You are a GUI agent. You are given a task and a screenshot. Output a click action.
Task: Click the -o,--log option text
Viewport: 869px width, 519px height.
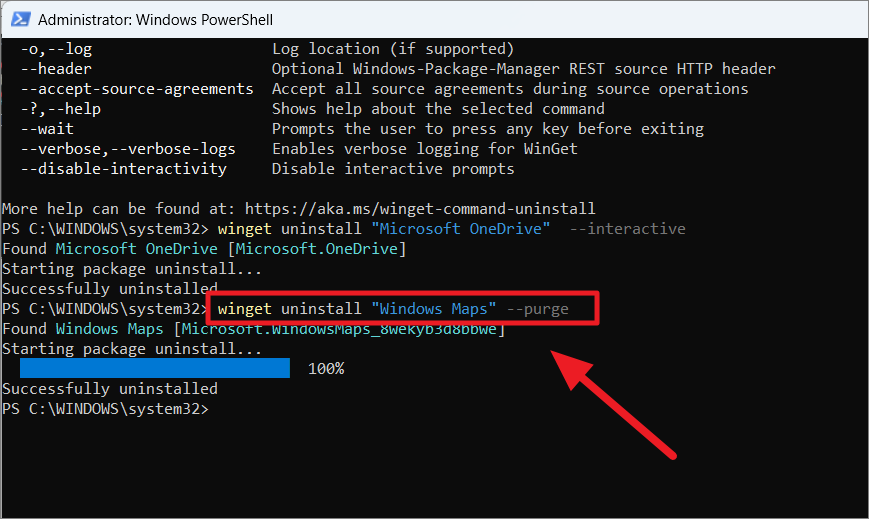[56, 49]
